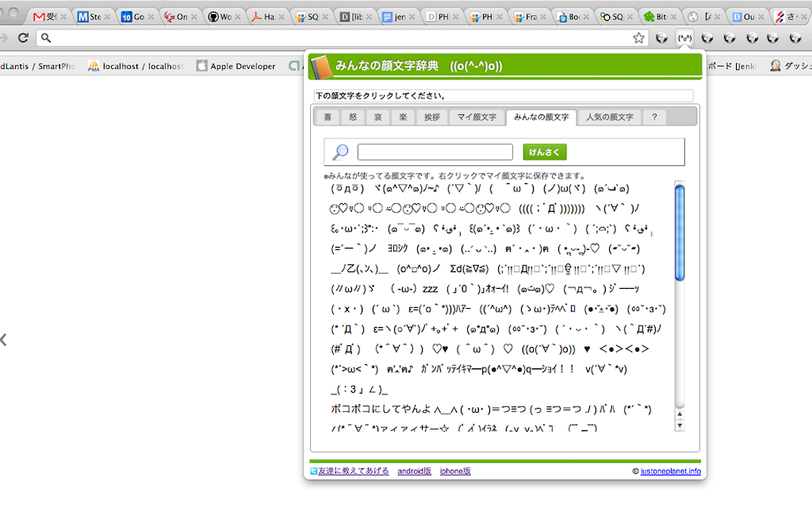Click the kaomoji list scroll-up arrow
Screen dimensions: 812x508
click(680, 414)
